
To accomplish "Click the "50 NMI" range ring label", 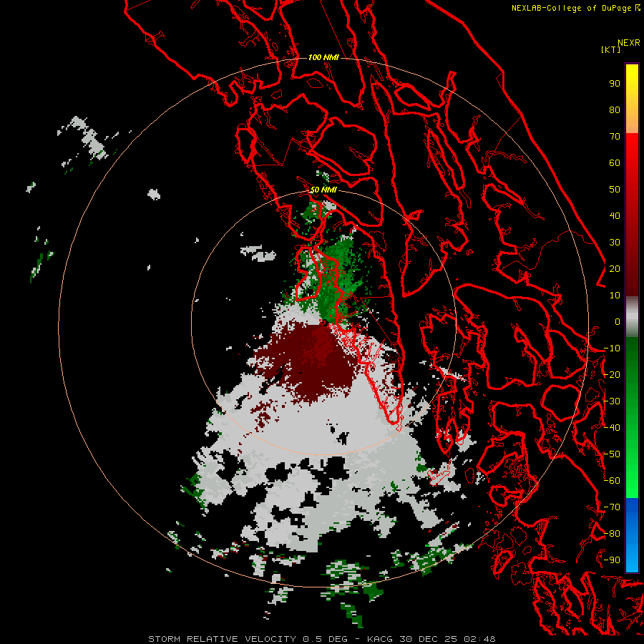I will (323, 190).
